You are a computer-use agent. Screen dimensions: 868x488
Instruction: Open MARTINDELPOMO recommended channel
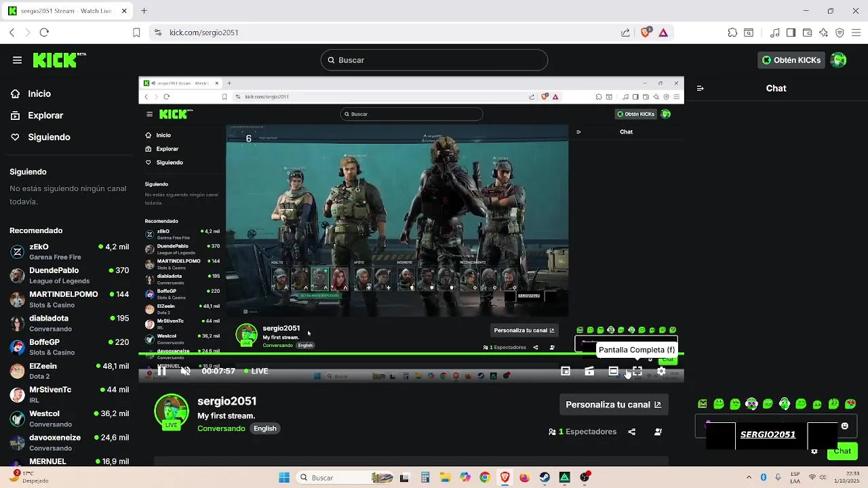click(69, 299)
